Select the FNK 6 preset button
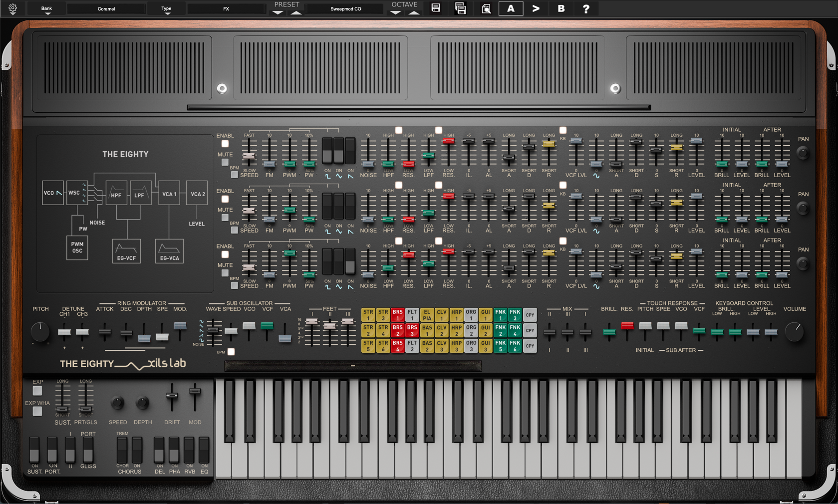838x504 pixels. pyautogui.click(x=515, y=346)
